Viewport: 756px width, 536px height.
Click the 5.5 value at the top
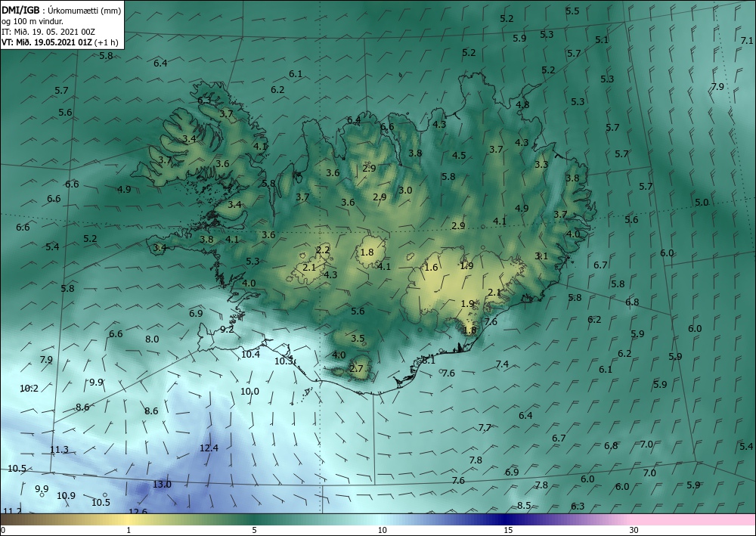[x=572, y=11]
